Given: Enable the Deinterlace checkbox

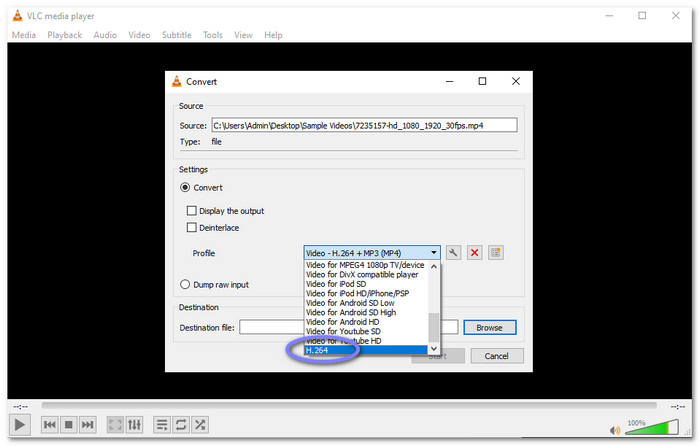Looking at the screenshot, I should tap(192, 228).
